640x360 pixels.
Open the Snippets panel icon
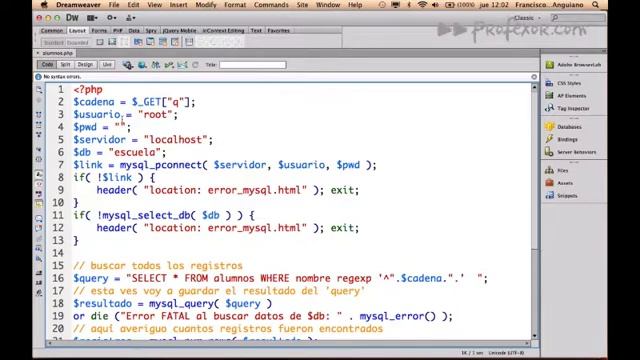[x=549, y=196]
